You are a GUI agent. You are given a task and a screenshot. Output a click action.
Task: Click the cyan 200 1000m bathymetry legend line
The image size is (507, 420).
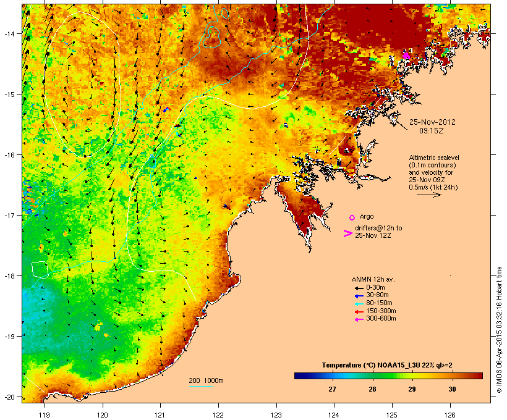tap(200, 386)
